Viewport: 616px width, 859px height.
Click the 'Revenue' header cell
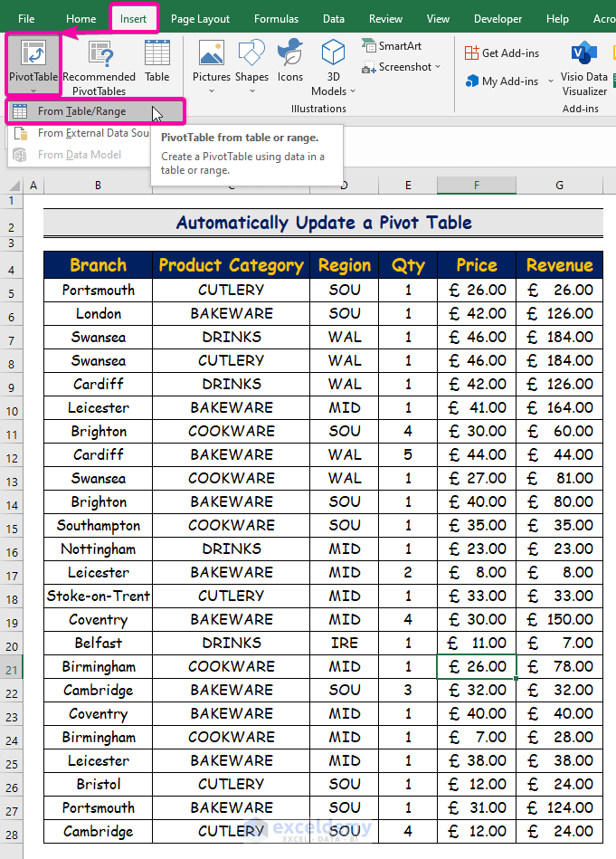pos(559,265)
